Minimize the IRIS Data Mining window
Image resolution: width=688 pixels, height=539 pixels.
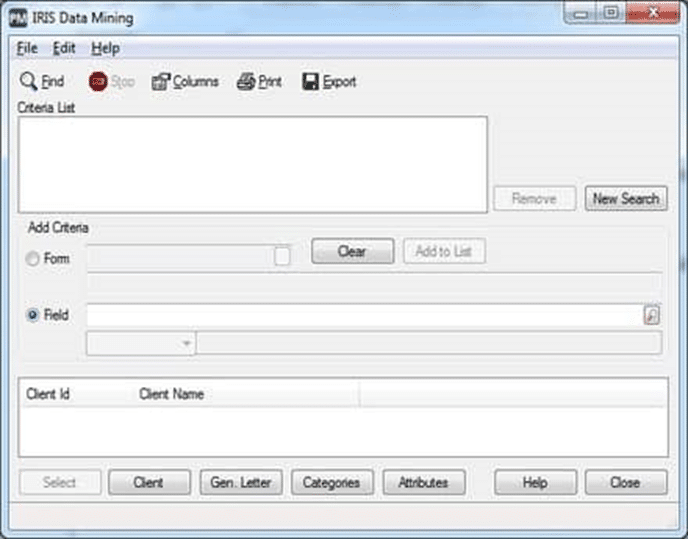click(x=580, y=14)
